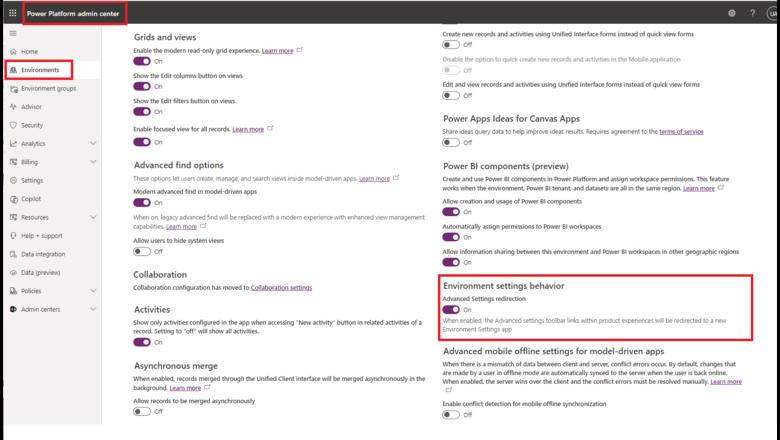Screen dimensions: 780x440
Task: Select Advisor in the navigation
Action: point(31,107)
